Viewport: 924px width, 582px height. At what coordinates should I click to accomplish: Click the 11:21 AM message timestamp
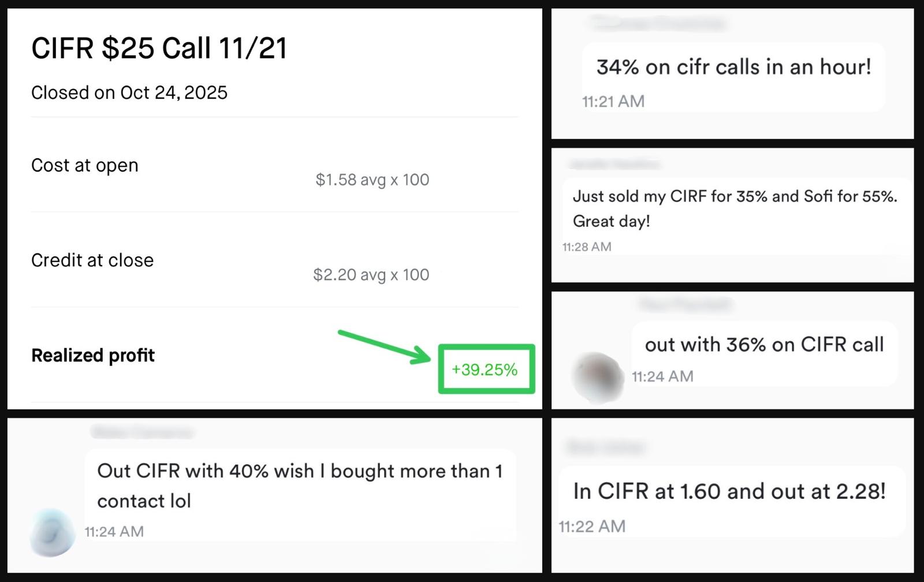613,101
